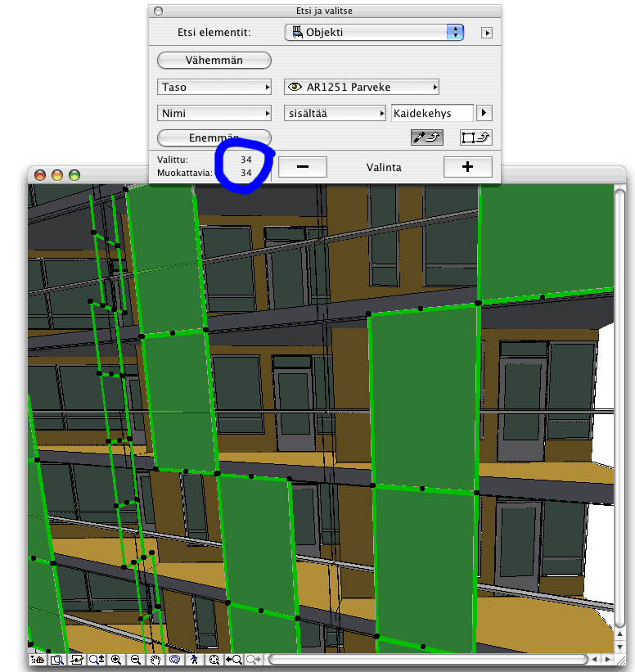Click the scroll up arrow
Image resolution: width=635 pixels, height=672 pixels.
pyautogui.click(x=619, y=634)
